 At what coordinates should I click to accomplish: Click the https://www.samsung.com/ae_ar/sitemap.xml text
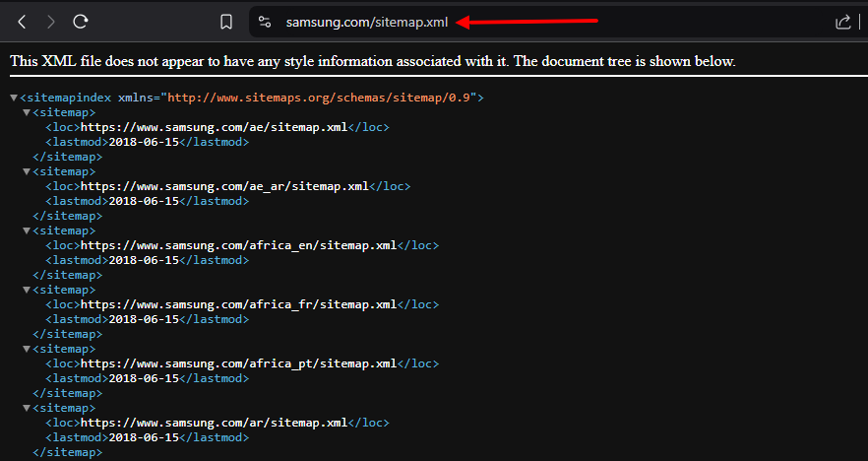click(x=224, y=186)
